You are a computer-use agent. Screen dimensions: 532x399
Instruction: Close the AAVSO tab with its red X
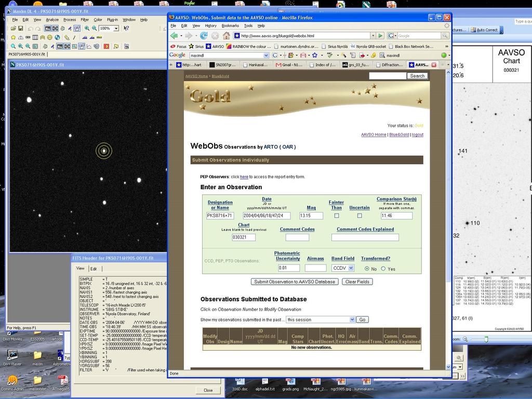point(434,64)
